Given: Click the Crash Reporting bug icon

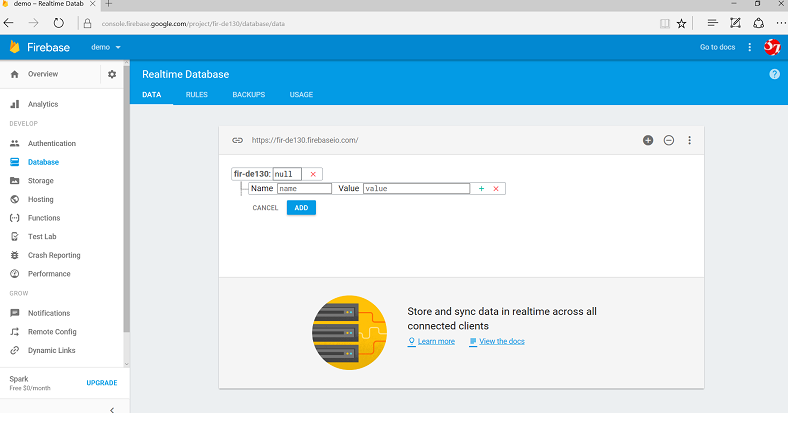Looking at the screenshot, I should [15, 255].
